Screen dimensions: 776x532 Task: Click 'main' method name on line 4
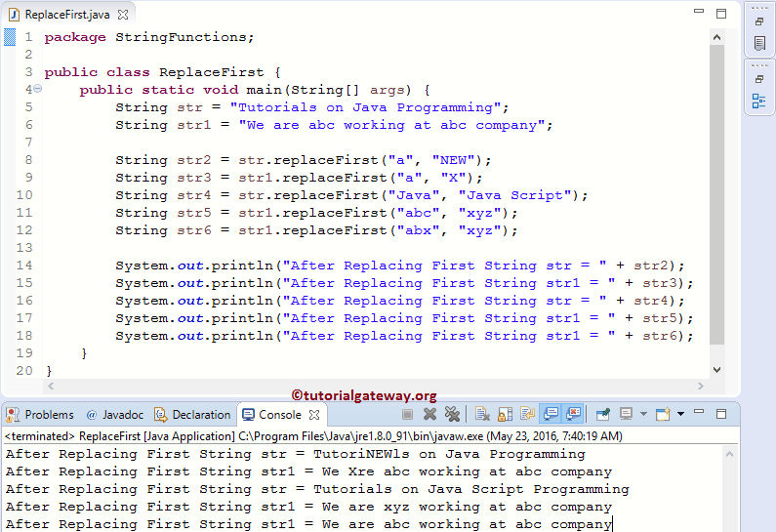pyautogui.click(x=264, y=90)
